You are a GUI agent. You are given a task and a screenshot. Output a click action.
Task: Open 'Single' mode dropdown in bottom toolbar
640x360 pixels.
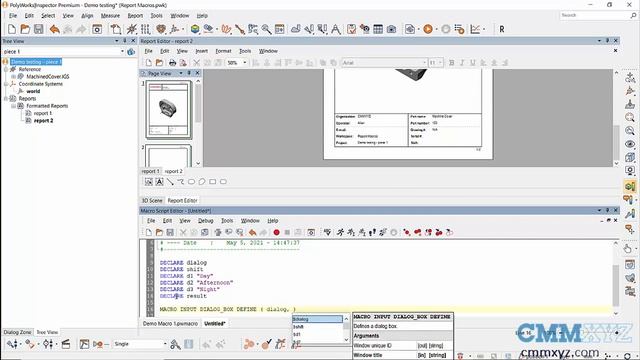(165, 344)
